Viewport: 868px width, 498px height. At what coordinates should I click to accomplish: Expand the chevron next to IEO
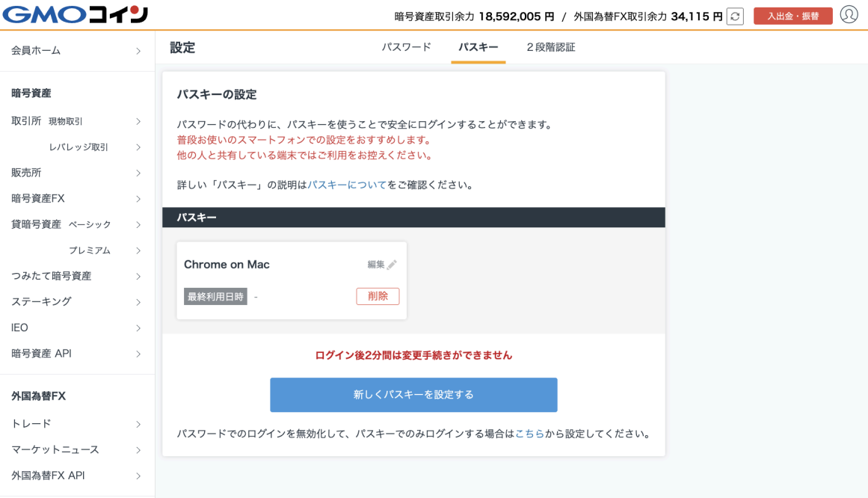pos(138,328)
